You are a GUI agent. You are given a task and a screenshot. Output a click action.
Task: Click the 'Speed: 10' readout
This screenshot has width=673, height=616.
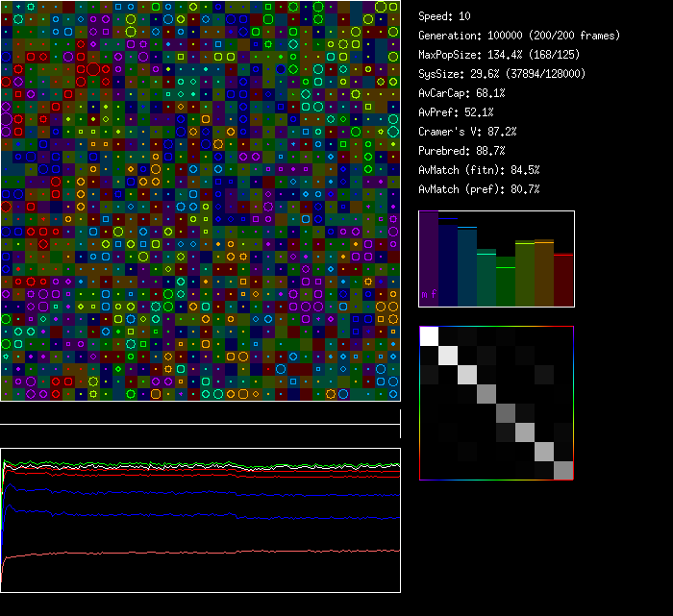click(445, 16)
